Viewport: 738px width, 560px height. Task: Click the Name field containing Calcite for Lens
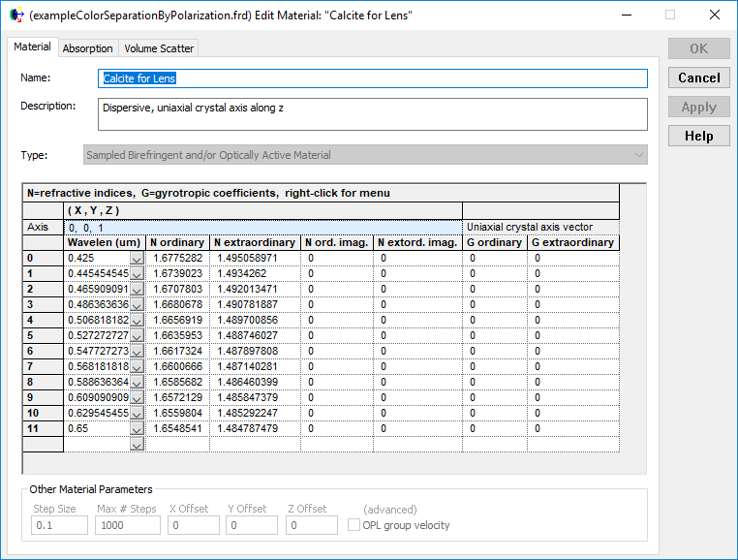click(373, 78)
